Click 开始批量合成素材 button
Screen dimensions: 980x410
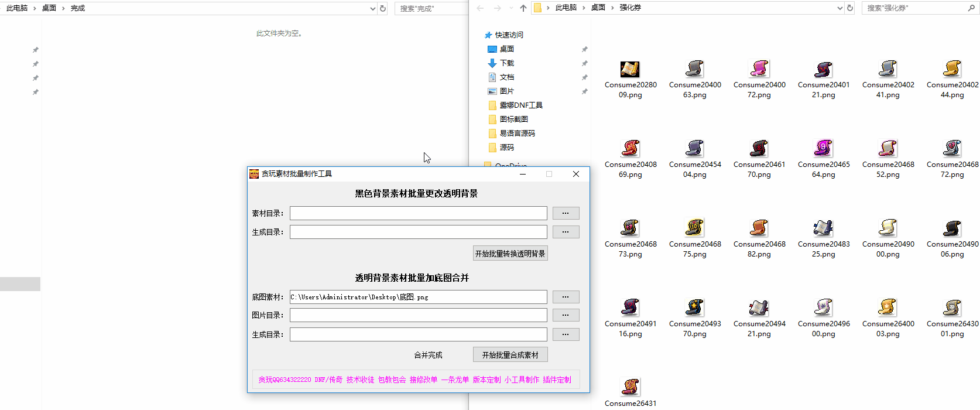(x=510, y=355)
